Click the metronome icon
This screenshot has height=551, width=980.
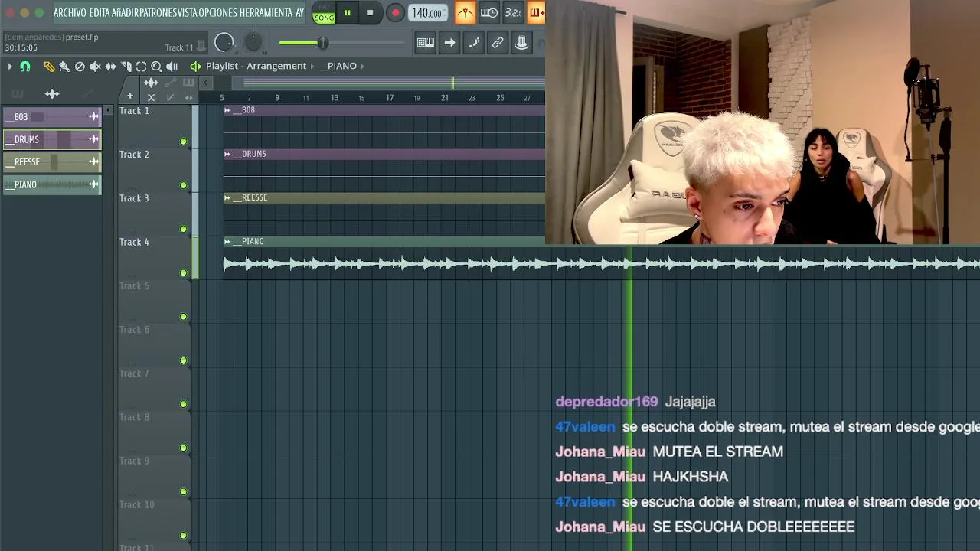coord(465,12)
